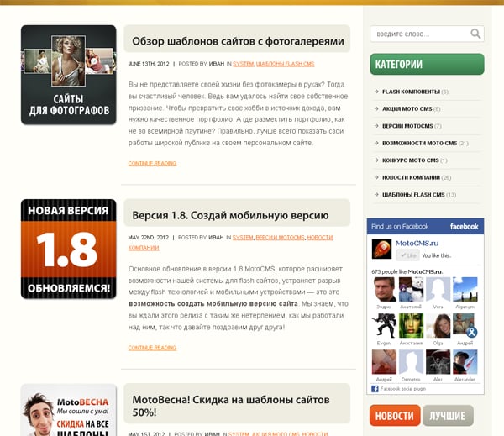Toggle the Facebook Like button
Screen dimensions: 504x436
point(408,255)
